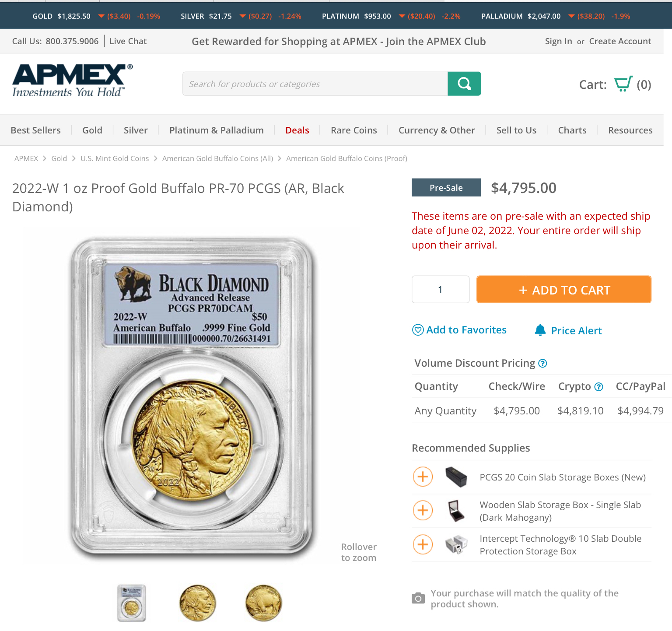Open the shopping cart icon

pyautogui.click(x=623, y=84)
